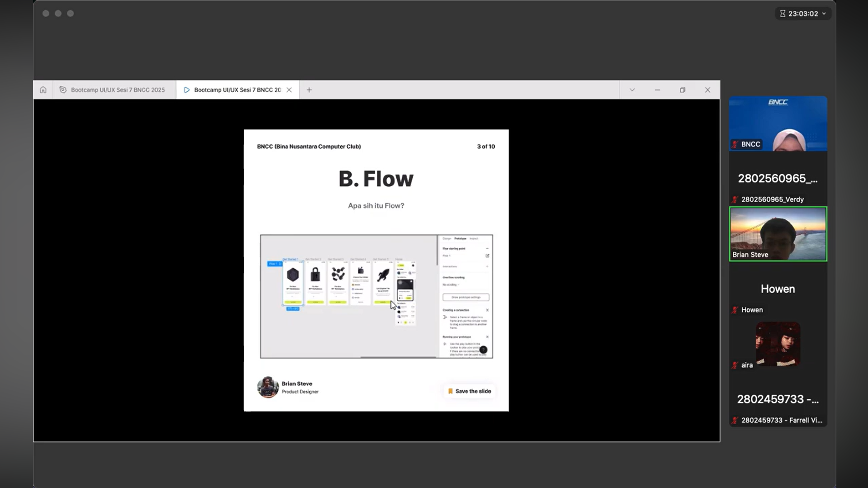This screenshot has width=868, height=488.
Task: Open the No scrolling overflow dropdown
Action: coord(451,285)
